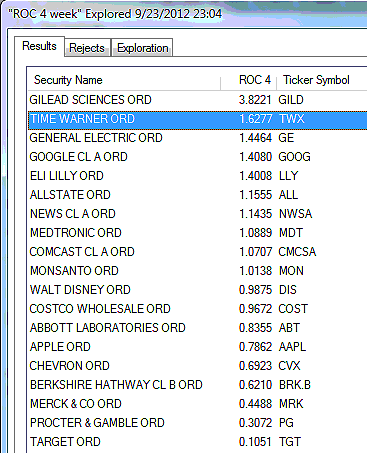Select the COSTCO WHOLESALE ORD row
This screenshot has height=453, width=367.
tap(198, 309)
